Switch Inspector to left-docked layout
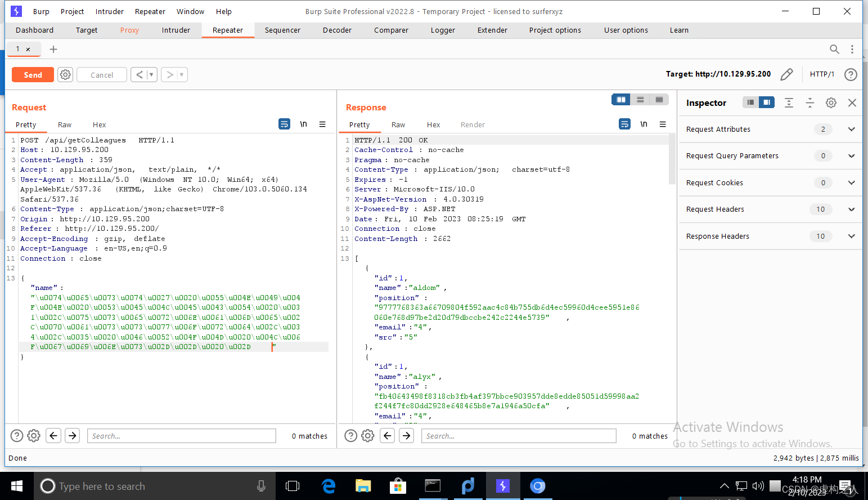Image resolution: width=868 pixels, height=500 pixels. pyautogui.click(x=750, y=102)
